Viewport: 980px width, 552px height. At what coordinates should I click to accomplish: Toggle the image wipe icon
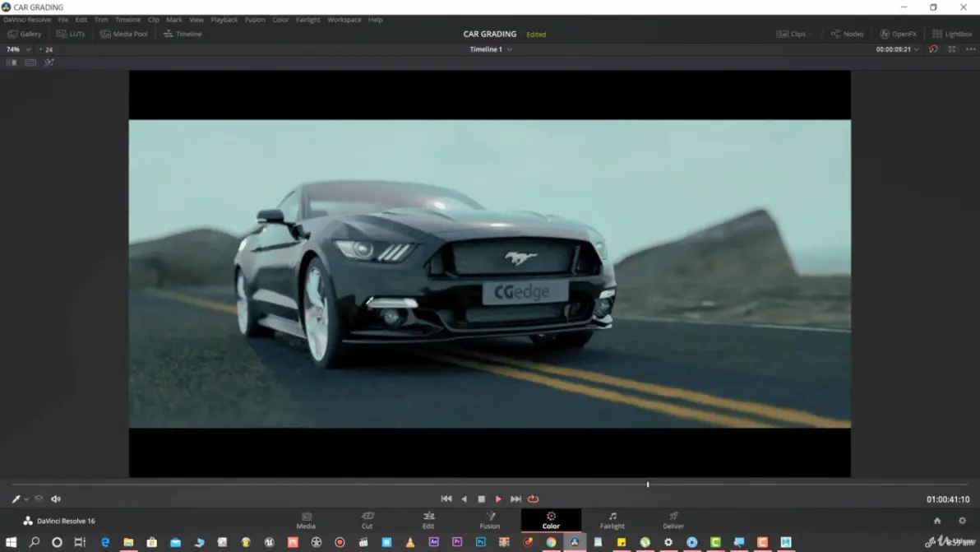tap(12, 63)
